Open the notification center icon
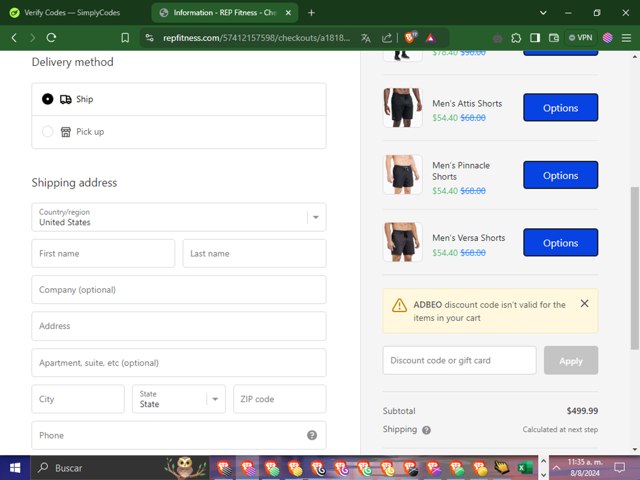This screenshot has height=480, width=640. pyautogui.click(x=620, y=468)
